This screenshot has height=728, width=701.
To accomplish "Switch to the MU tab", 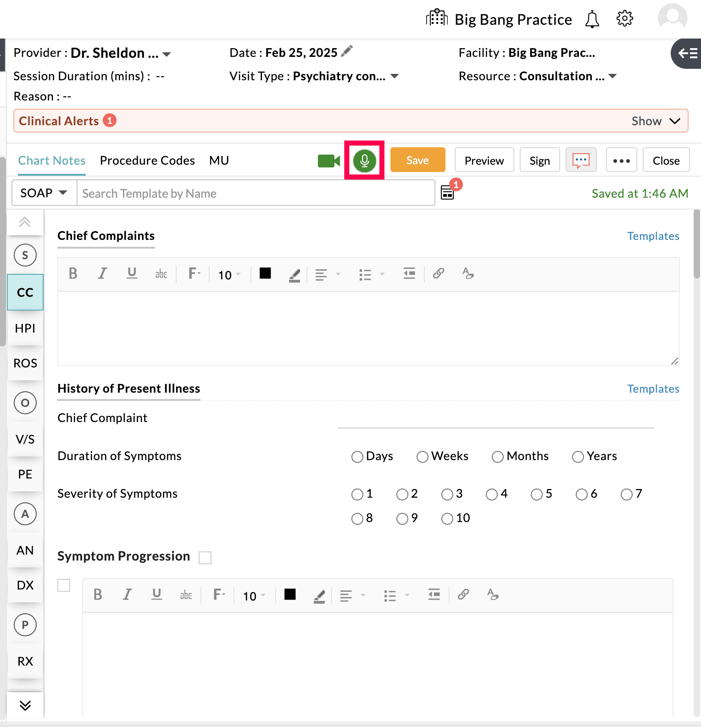I will pos(219,161).
